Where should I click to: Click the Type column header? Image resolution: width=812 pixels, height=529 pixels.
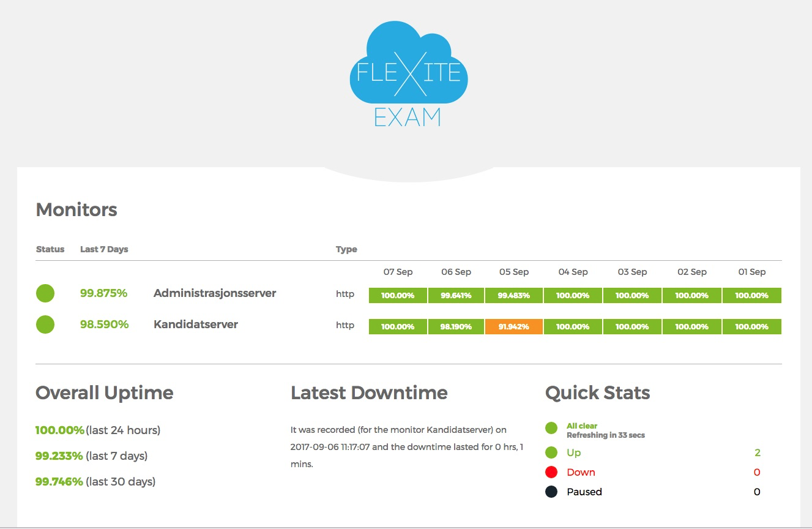coord(346,249)
